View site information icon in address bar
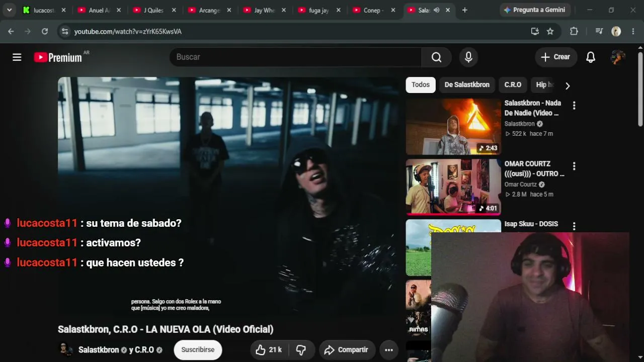Viewport: 644px width, 362px height. (x=64, y=31)
